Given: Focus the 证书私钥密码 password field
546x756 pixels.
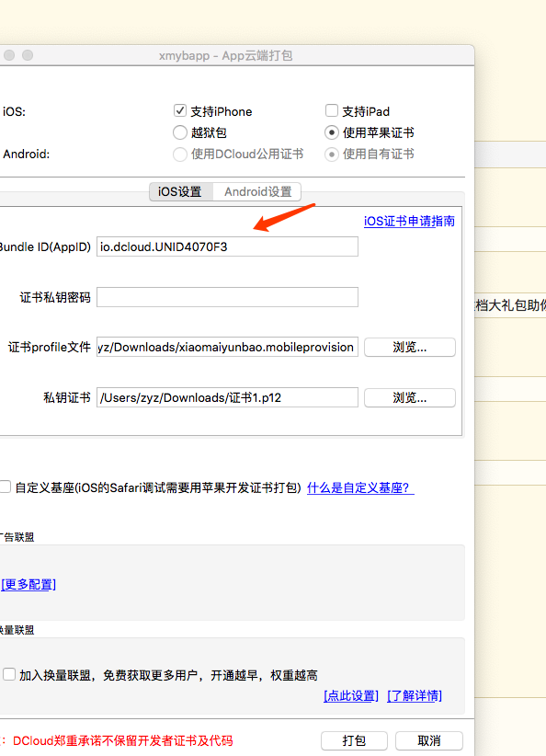Looking at the screenshot, I should (x=227, y=297).
